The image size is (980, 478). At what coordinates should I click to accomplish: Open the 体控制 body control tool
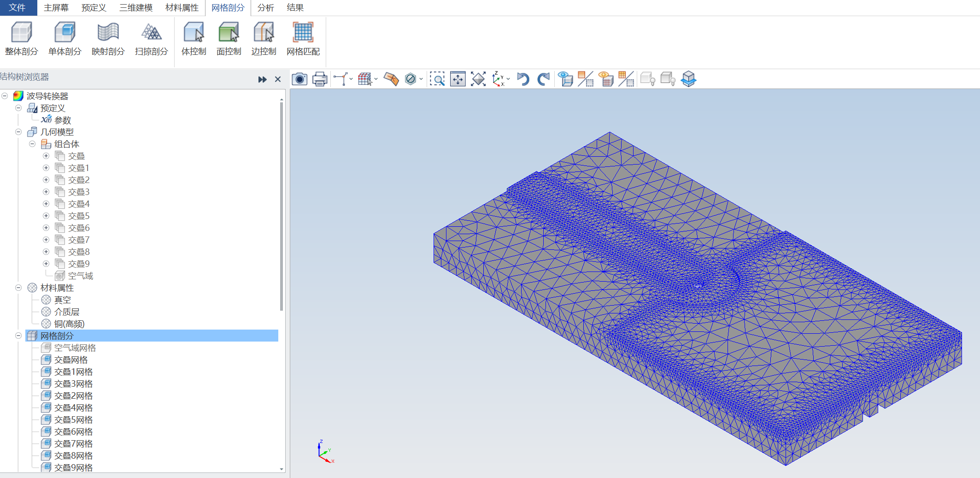(194, 39)
